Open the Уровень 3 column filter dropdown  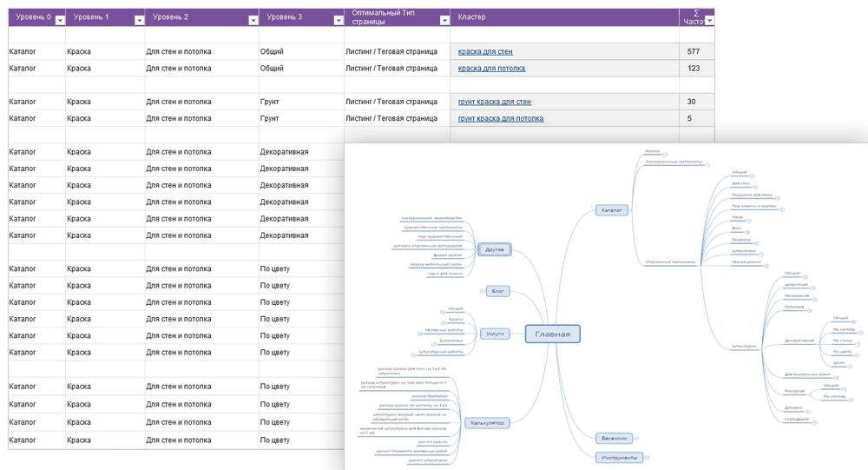pyautogui.click(x=338, y=20)
